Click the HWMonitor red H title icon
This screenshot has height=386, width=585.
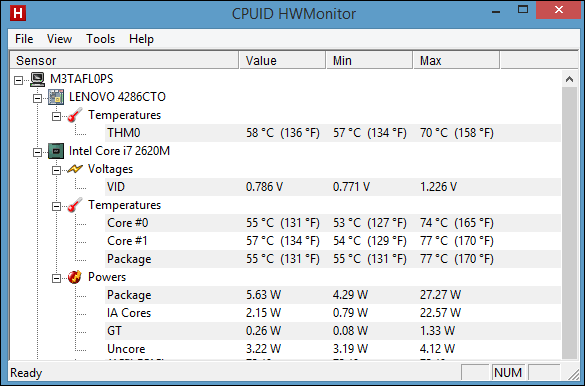tap(18, 13)
